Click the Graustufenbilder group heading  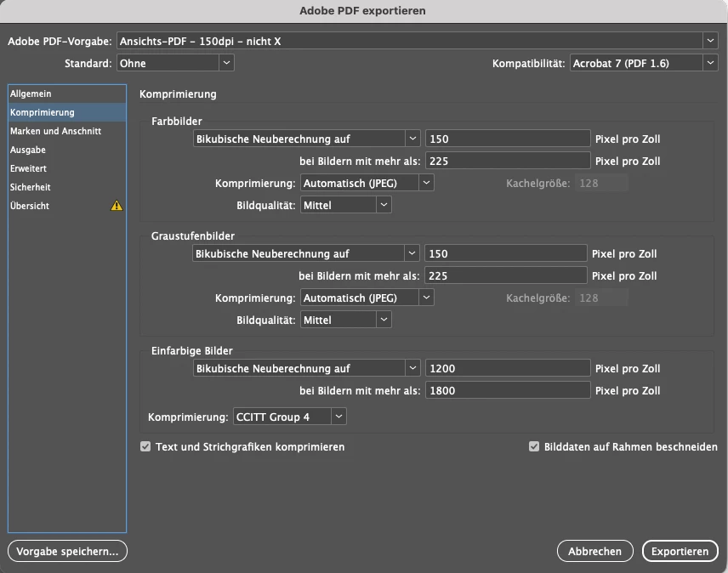193,235
